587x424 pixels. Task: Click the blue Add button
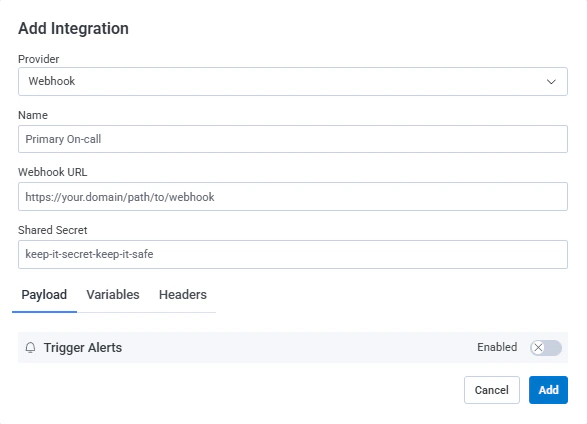(x=548, y=390)
